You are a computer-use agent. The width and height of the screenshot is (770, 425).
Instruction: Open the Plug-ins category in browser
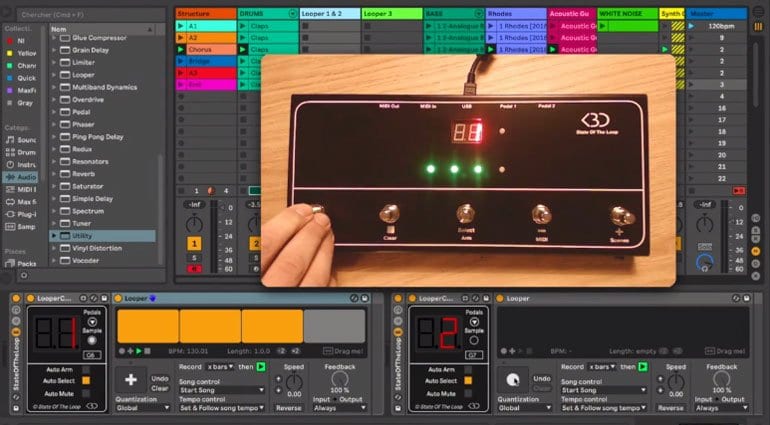pyautogui.click(x=21, y=214)
